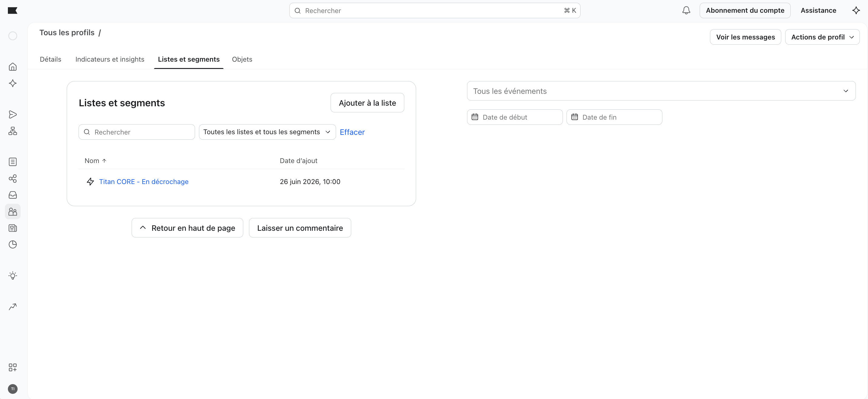
Task: Switch to Indicateurs et insights tab
Action: click(110, 59)
